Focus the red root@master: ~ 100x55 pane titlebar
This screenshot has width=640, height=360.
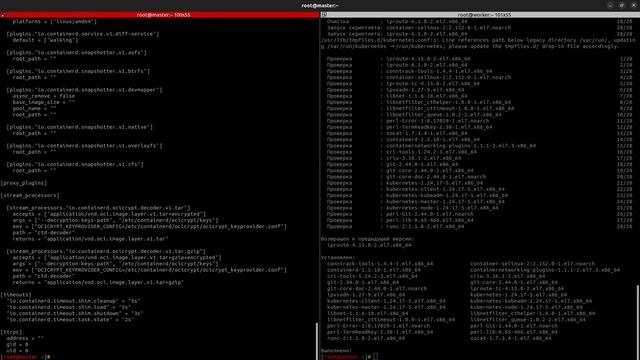[x=160, y=15]
